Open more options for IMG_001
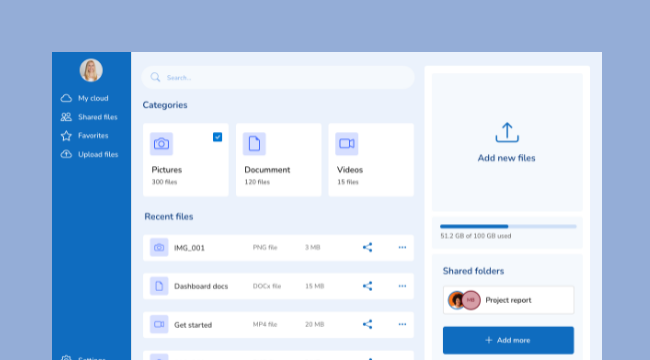 (x=402, y=248)
